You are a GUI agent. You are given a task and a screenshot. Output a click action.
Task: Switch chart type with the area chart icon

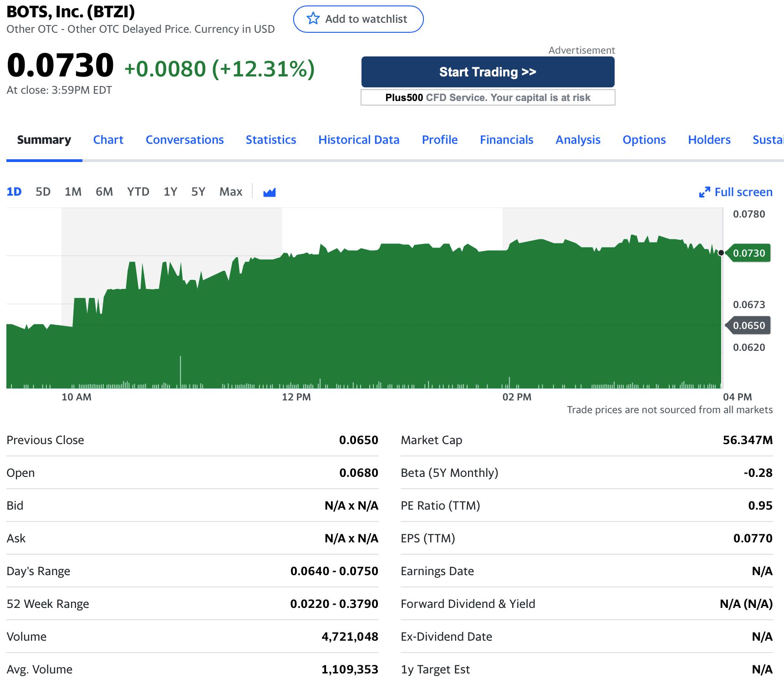[270, 192]
